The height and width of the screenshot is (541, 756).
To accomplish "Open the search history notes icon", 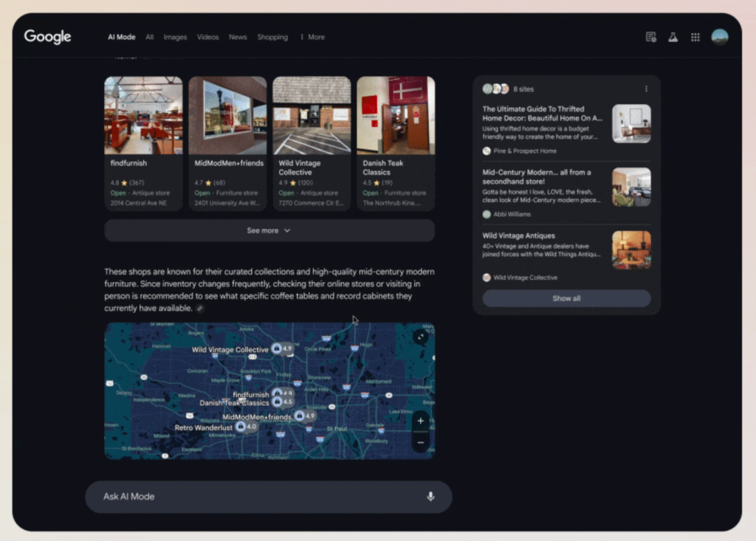I will [651, 37].
